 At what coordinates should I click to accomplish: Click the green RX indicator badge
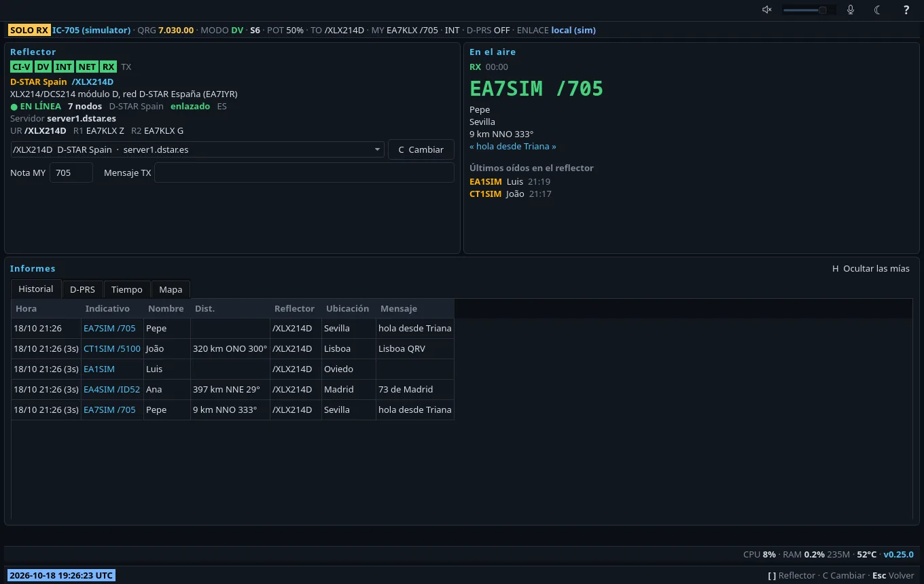tap(108, 67)
